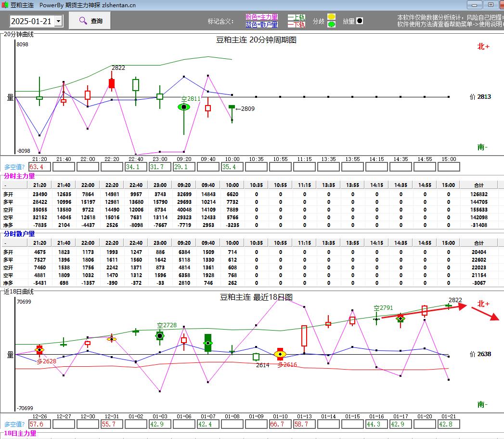Click the 蓝色=散户量 legend label
504x439 pixels.
261,25
